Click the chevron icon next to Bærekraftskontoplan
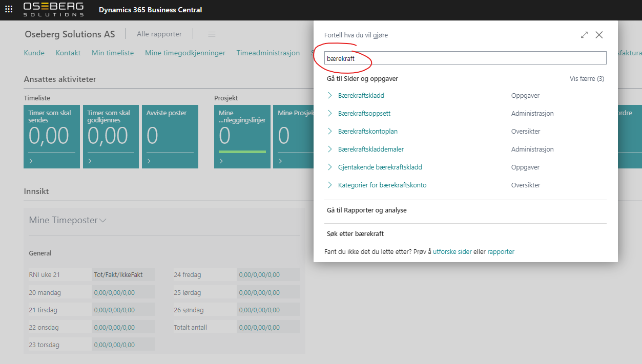This screenshot has width=642, height=364. pyautogui.click(x=330, y=132)
